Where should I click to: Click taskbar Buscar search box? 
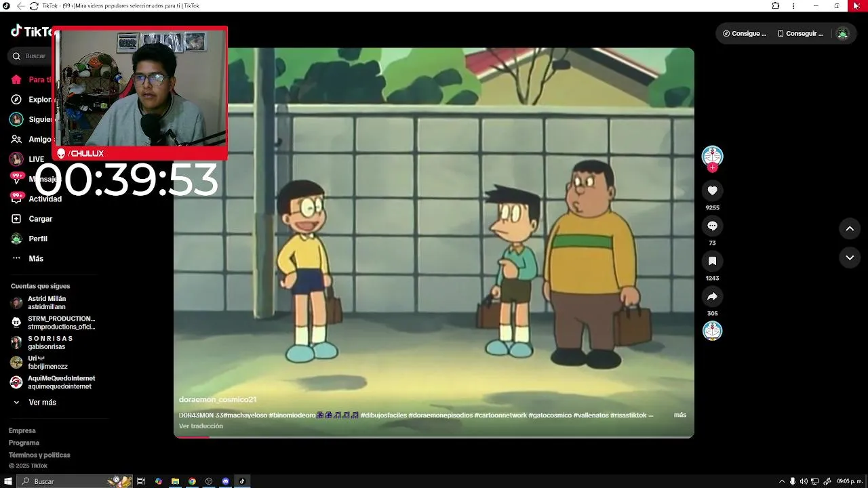tap(76, 481)
